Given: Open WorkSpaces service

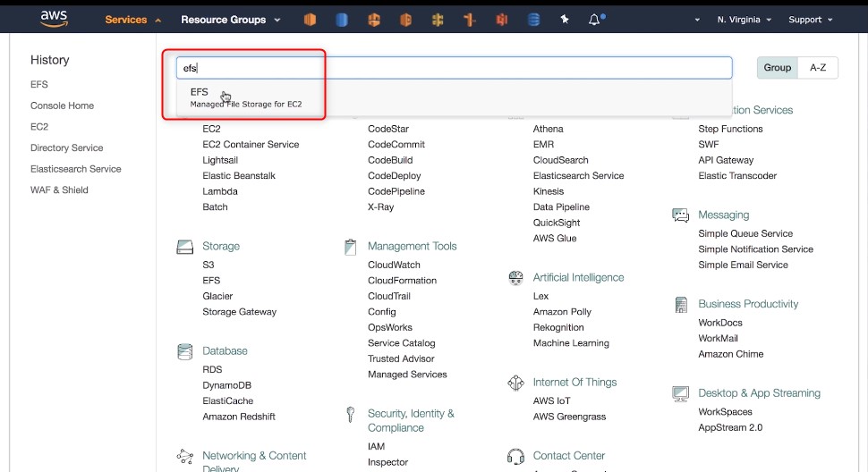Looking at the screenshot, I should click(725, 412).
